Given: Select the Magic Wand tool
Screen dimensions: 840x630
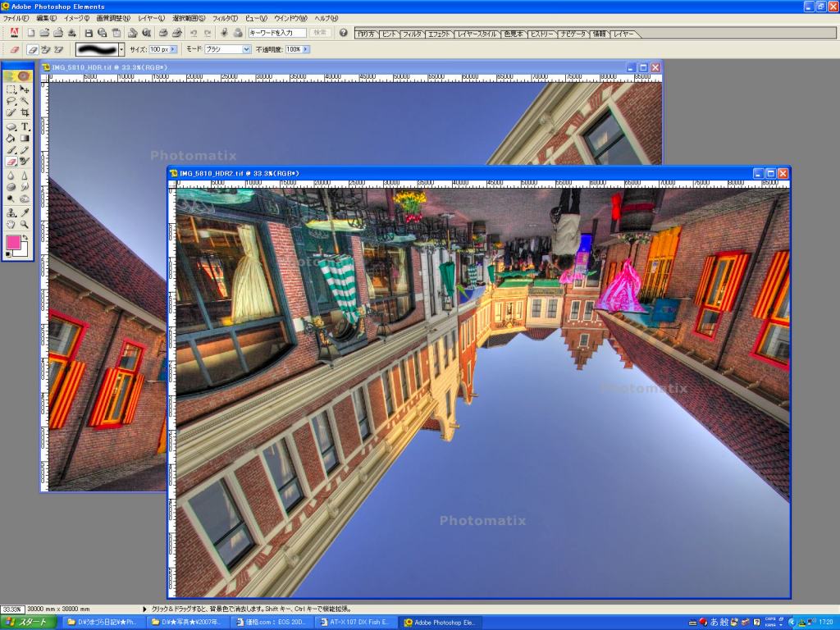Looking at the screenshot, I should pos(25,101).
